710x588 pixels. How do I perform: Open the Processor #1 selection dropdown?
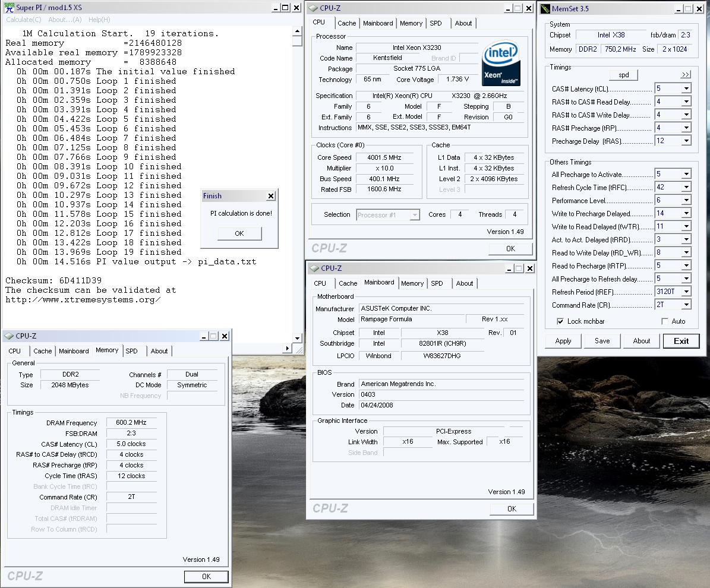pos(415,215)
